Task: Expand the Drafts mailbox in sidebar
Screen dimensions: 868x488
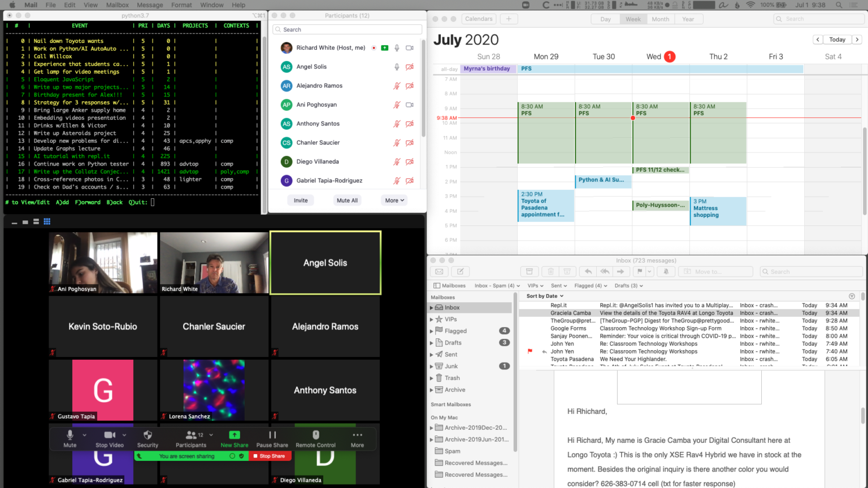Action: 432,343
